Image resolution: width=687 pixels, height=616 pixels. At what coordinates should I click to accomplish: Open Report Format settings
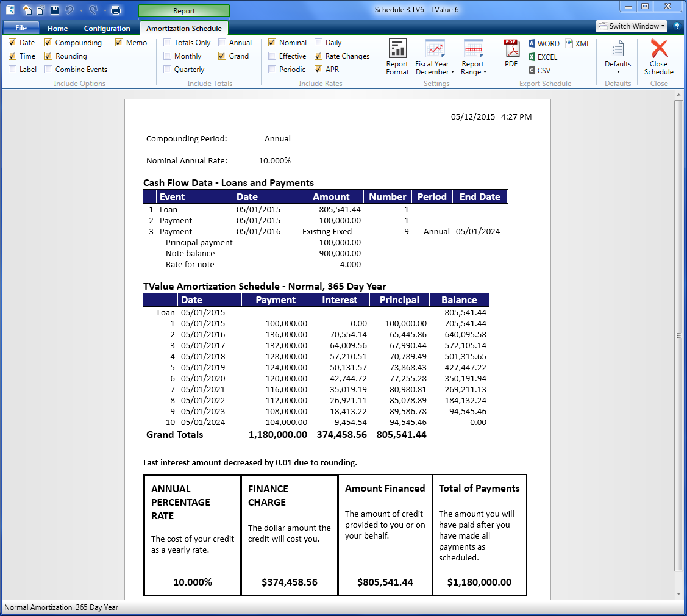[397, 57]
